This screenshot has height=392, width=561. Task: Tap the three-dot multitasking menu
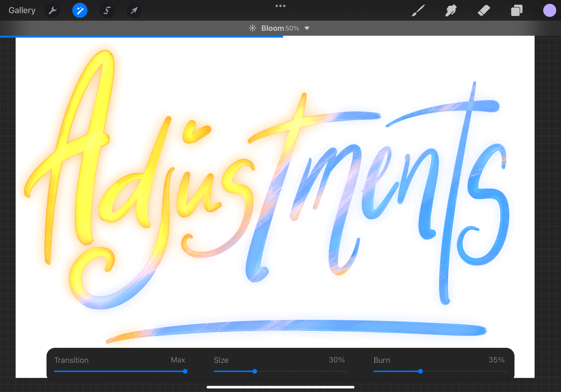pos(280,6)
